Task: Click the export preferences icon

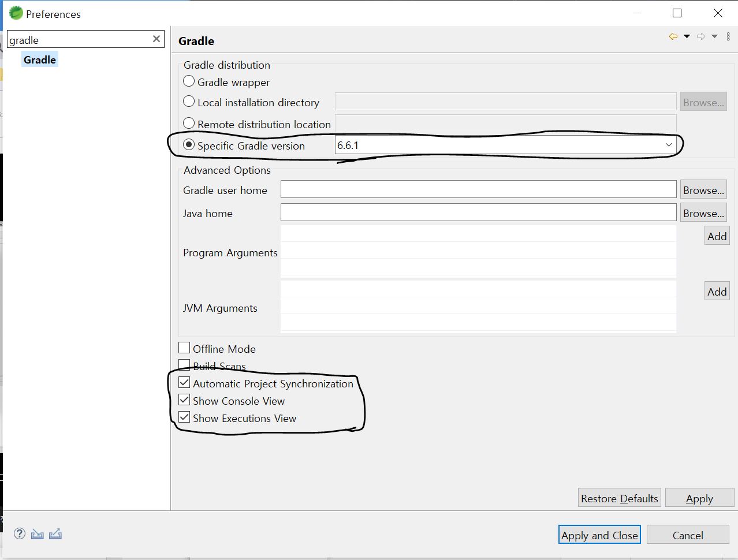Action: pyautogui.click(x=55, y=533)
